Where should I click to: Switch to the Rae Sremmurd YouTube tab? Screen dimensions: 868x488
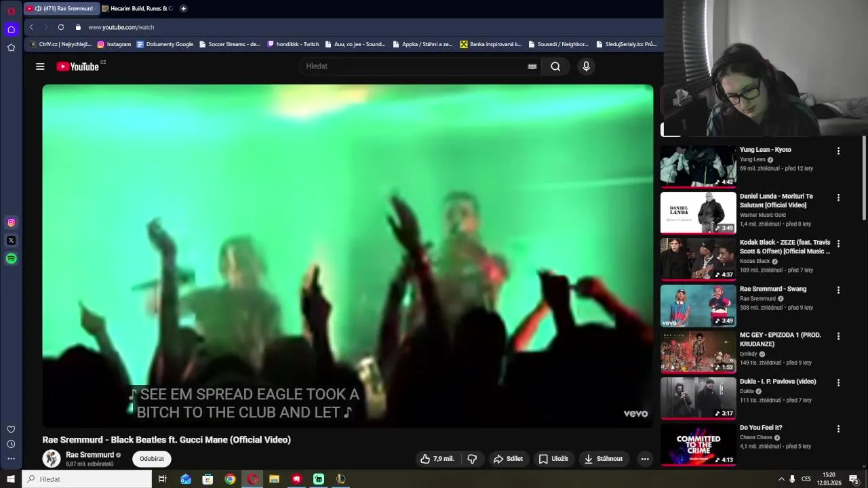(x=61, y=9)
